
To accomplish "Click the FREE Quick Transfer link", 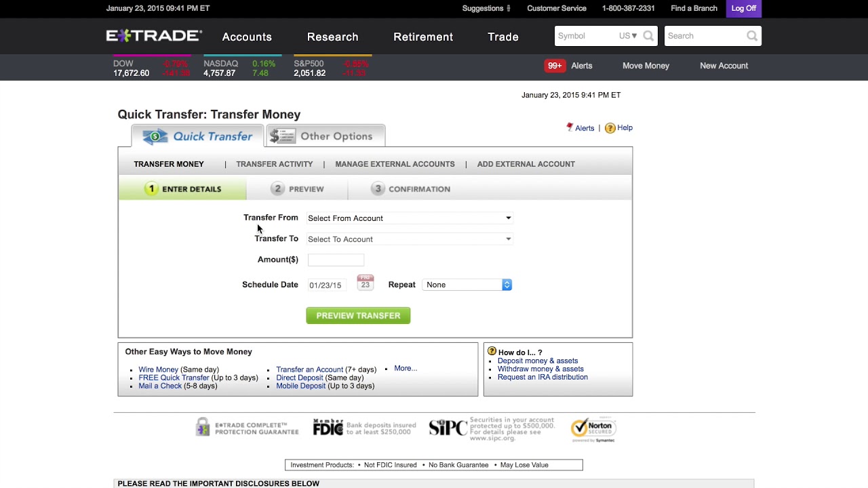I will coord(174,378).
